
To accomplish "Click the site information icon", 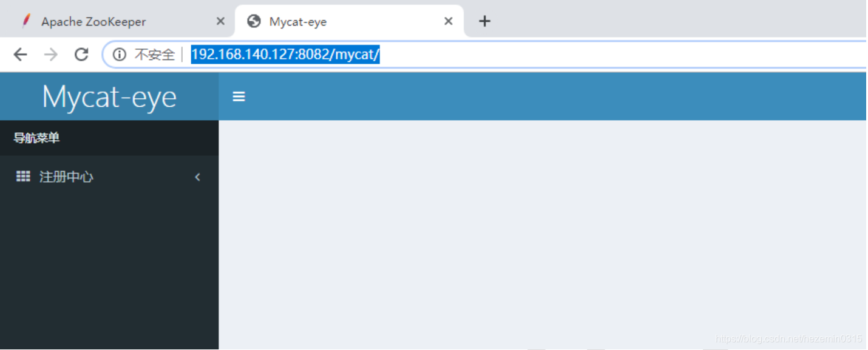I will pyautogui.click(x=120, y=55).
